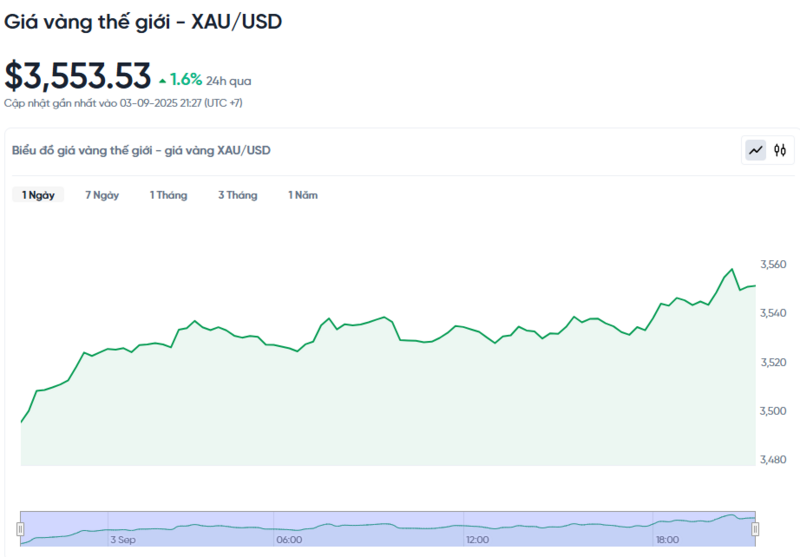Switch to candlestick chart view
Screen dimensions: 800x557
click(x=780, y=150)
